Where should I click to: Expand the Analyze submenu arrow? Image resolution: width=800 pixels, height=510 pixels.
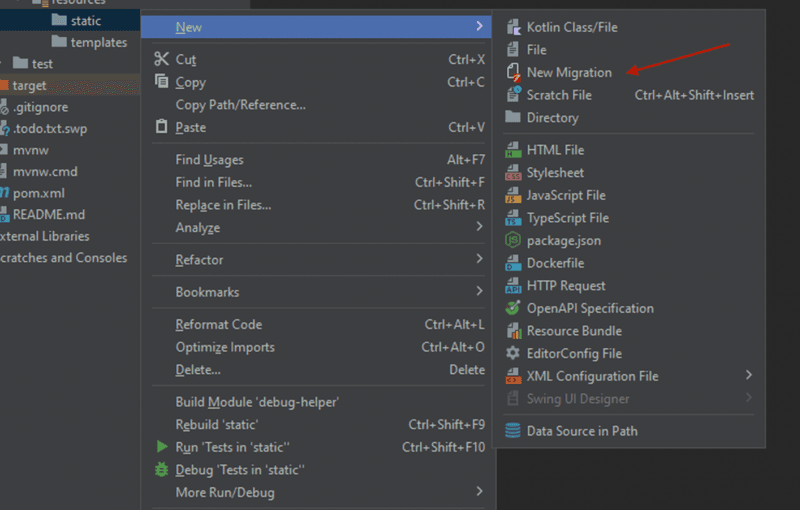479,226
